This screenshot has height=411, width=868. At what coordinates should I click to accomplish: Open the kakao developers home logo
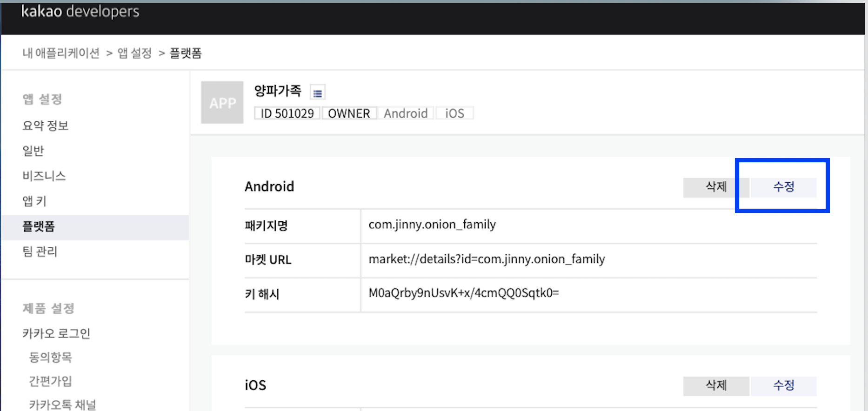click(80, 12)
